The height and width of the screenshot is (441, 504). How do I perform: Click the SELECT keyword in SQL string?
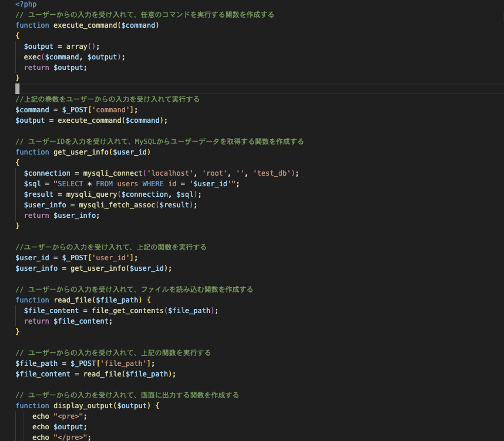(70, 184)
